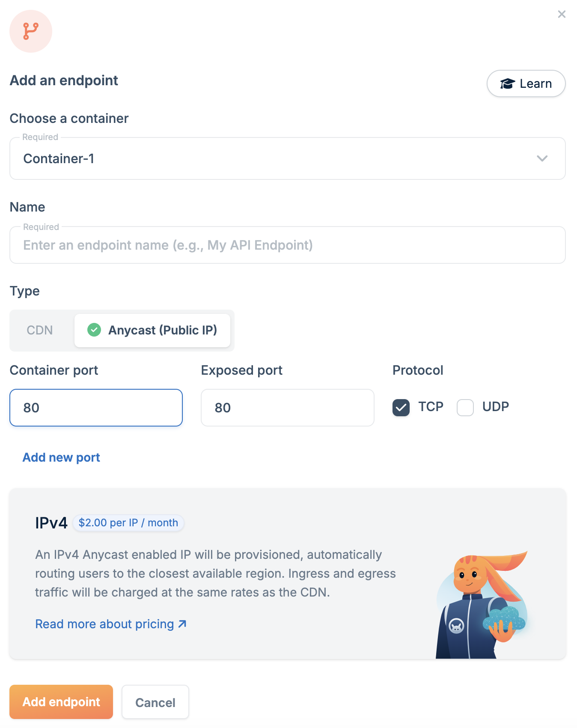Switch to the CDN type tab

(40, 330)
